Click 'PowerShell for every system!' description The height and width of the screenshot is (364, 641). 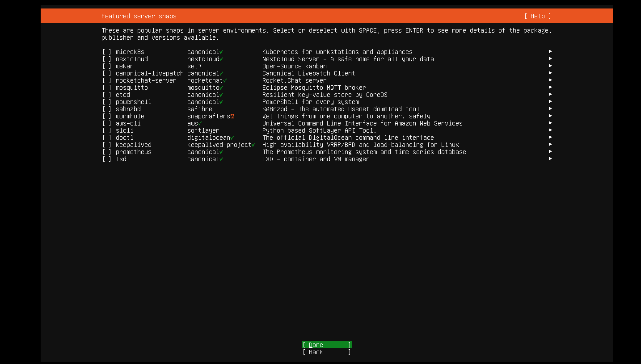tap(312, 102)
